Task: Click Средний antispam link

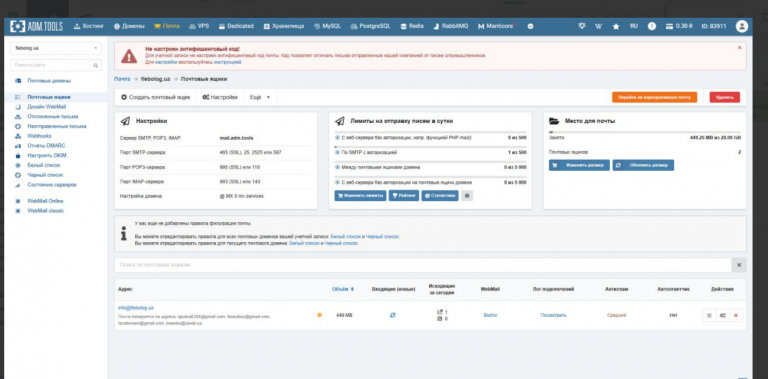Action: (616, 315)
